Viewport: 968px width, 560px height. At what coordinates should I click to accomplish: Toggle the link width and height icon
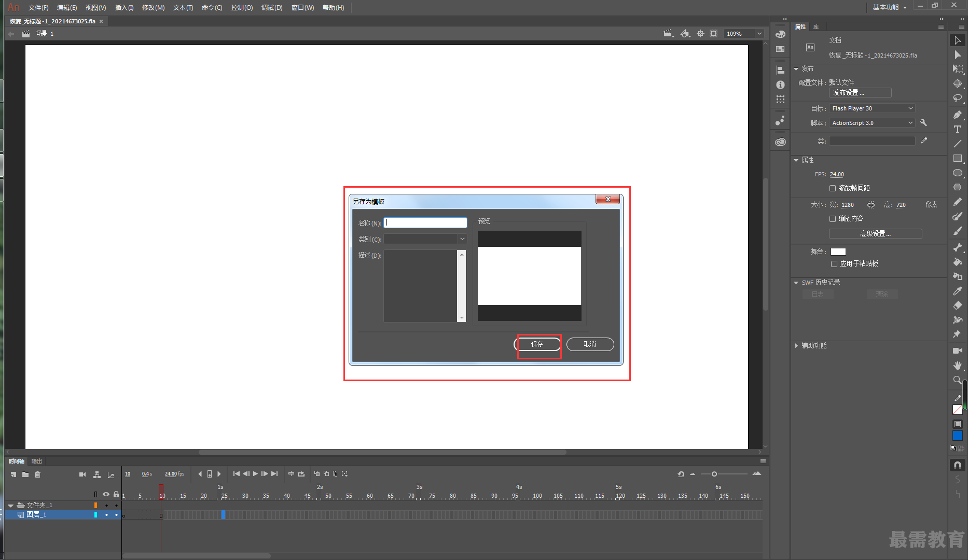tap(871, 205)
